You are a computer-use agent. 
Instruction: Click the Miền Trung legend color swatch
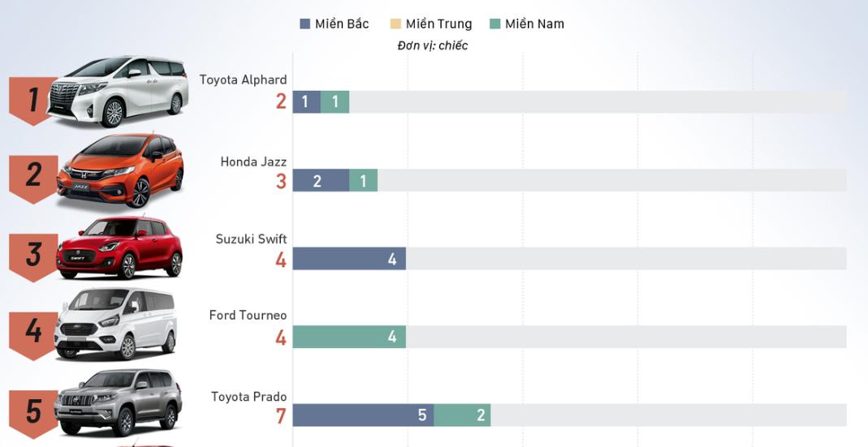[x=395, y=24]
